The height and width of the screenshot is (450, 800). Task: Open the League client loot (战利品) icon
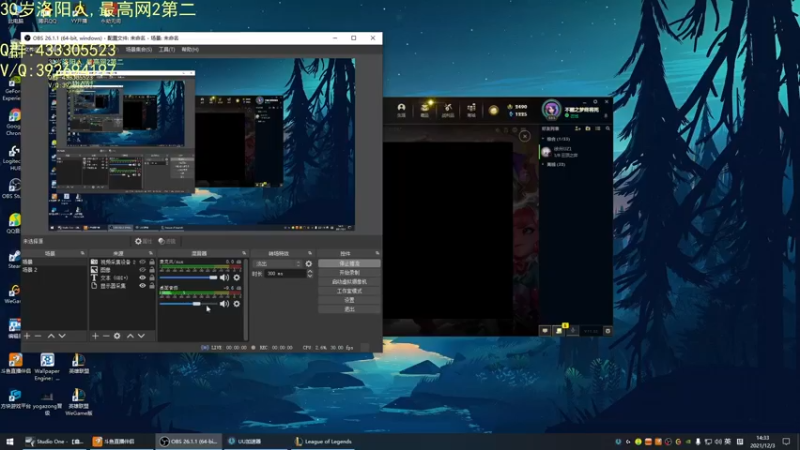click(448, 110)
